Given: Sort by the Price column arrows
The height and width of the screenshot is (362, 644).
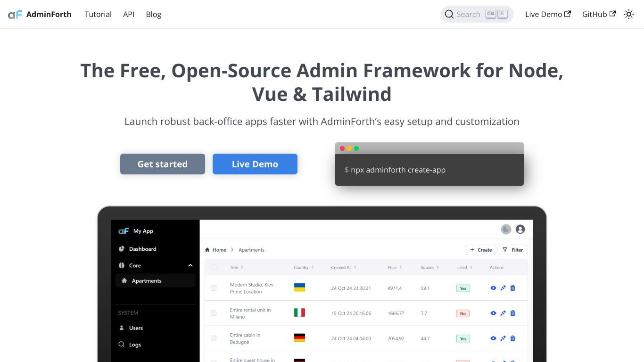Looking at the screenshot, I should point(401,267).
